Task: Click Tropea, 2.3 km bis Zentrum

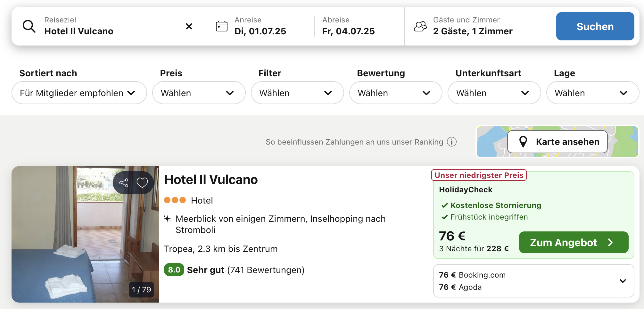Action: tap(221, 249)
